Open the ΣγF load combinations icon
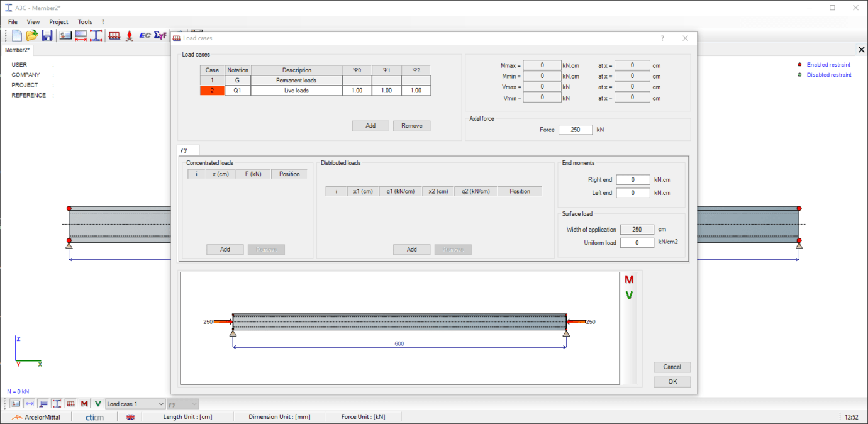The width and height of the screenshot is (868, 424). [x=160, y=35]
